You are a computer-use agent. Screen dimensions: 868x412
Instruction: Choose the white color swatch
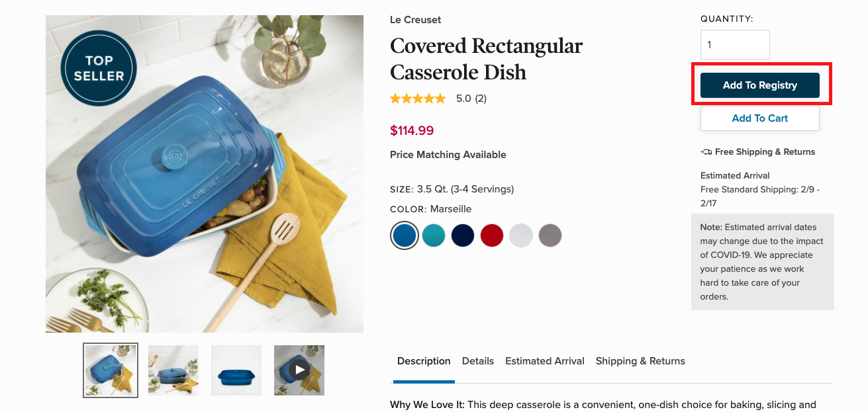[521, 235]
